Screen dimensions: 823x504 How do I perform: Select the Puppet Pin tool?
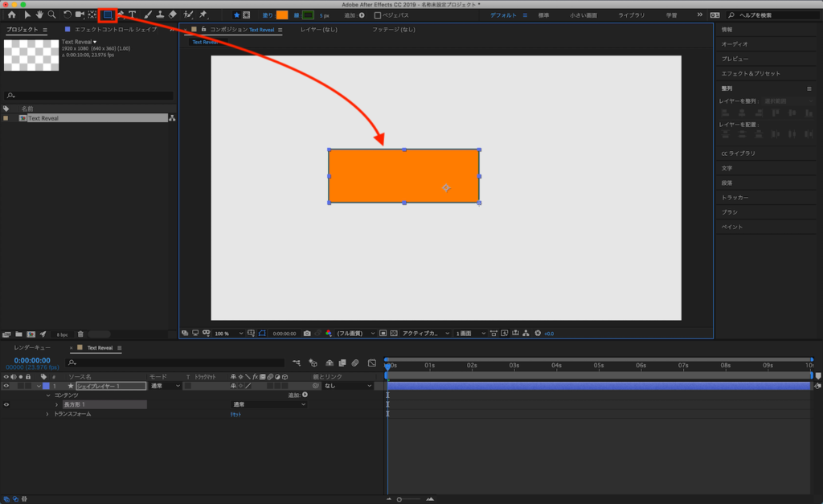pyautogui.click(x=203, y=14)
